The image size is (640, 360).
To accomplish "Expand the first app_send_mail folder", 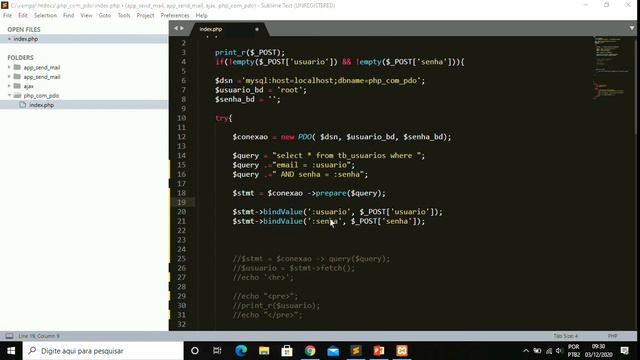I will coord(9,67).
